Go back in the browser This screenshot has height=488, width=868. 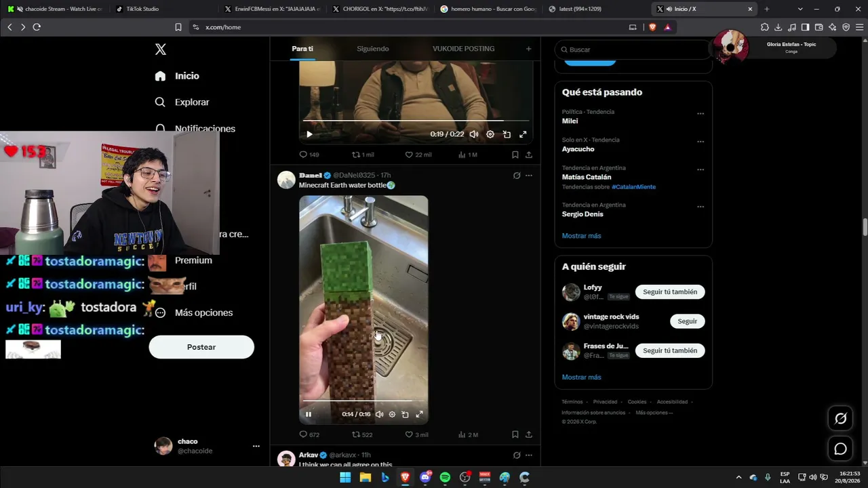click(9, 27)
